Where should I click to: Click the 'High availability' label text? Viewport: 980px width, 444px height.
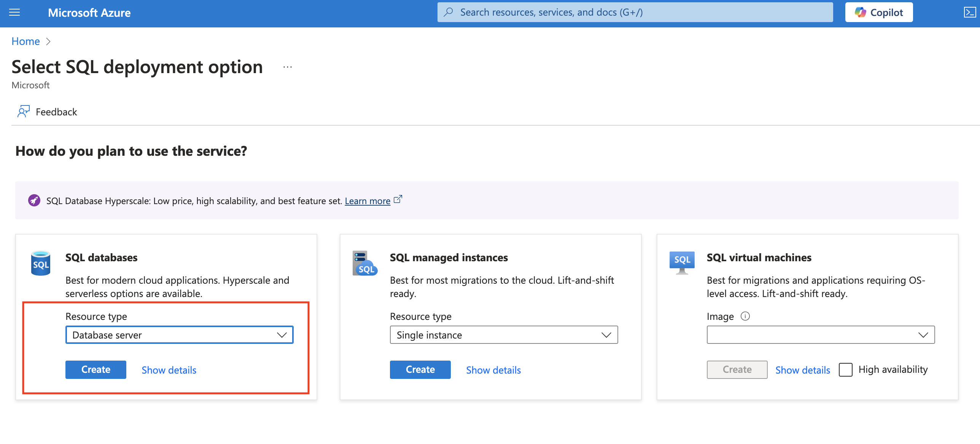(893, 369)
